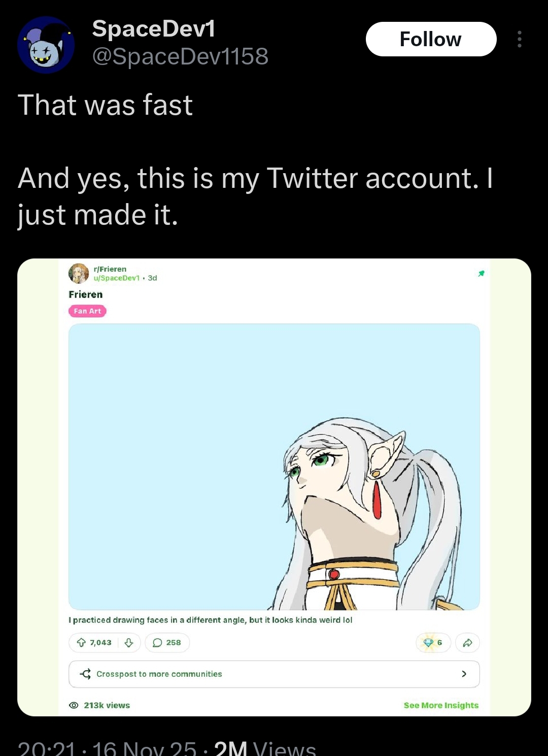Open the r/Frieren subreddit avatar
This screenshot has height=756, width=548.
pyautogui.click(x=79, y=273)
